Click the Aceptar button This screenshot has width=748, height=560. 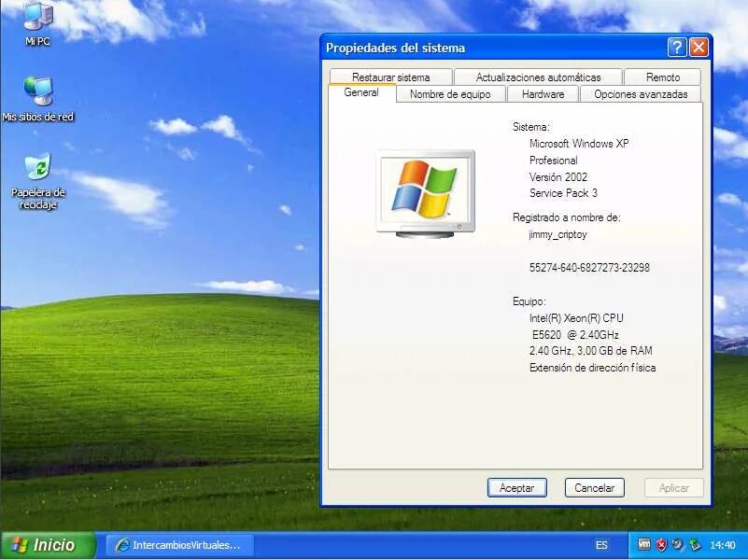517,488
